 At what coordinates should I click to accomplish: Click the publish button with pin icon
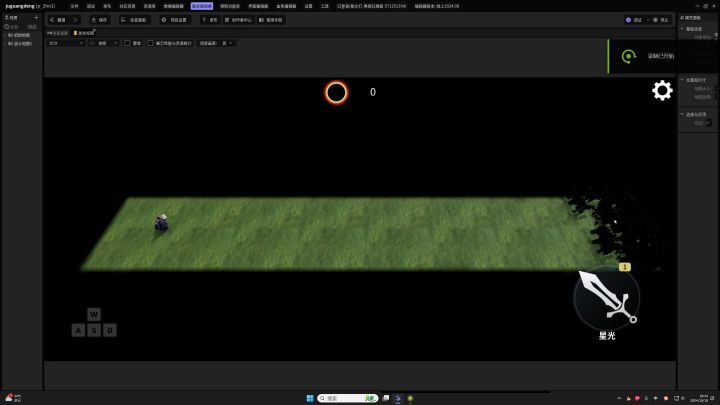[210, 20]
